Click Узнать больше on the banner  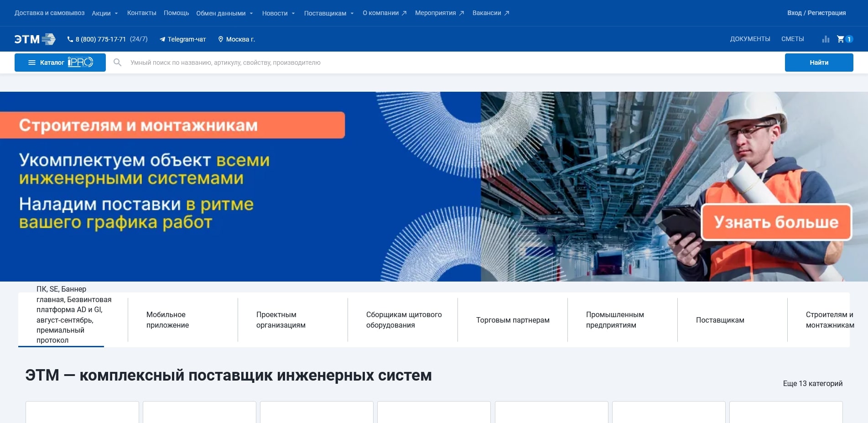776,223
